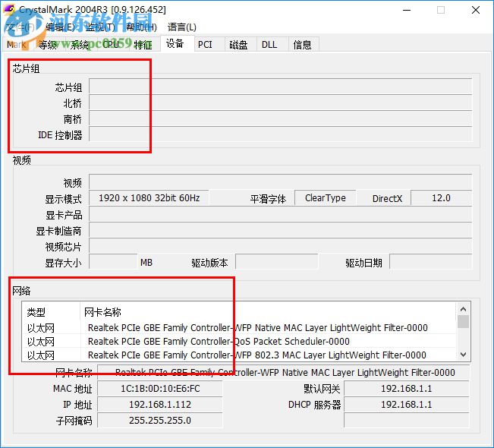Click the empty 视频芯片 field
This screenshot has width=494, height=448.
click(x=281, y=246)
